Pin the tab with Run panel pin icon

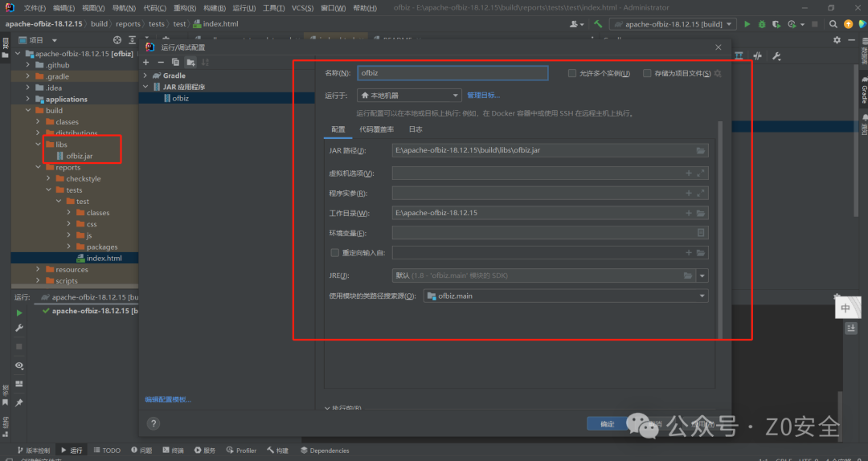19,402
